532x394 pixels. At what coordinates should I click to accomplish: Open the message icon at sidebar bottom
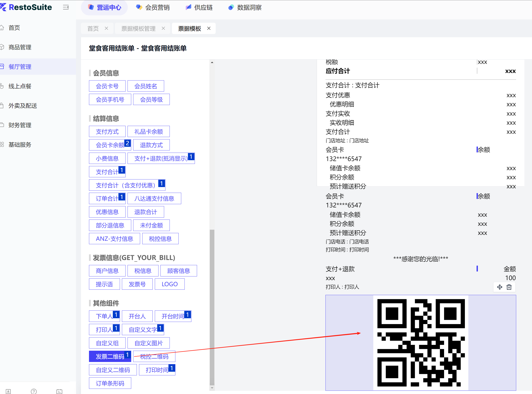59,391
